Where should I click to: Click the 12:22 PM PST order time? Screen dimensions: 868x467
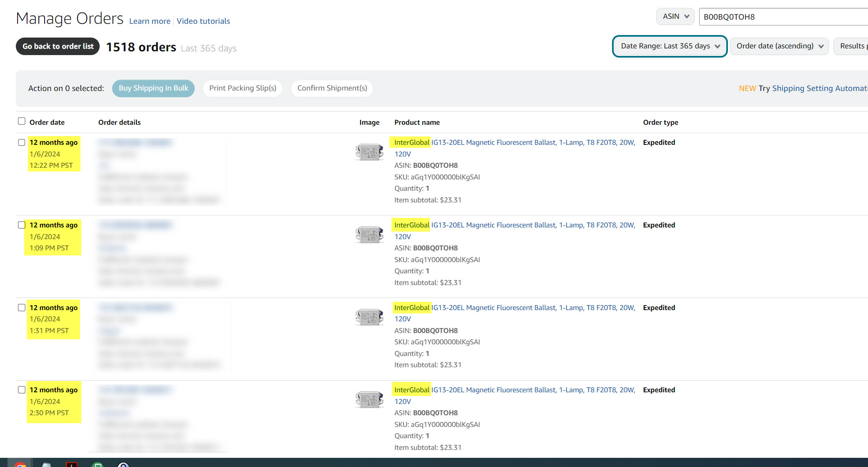pyautogui.click(x=51, y=165)
